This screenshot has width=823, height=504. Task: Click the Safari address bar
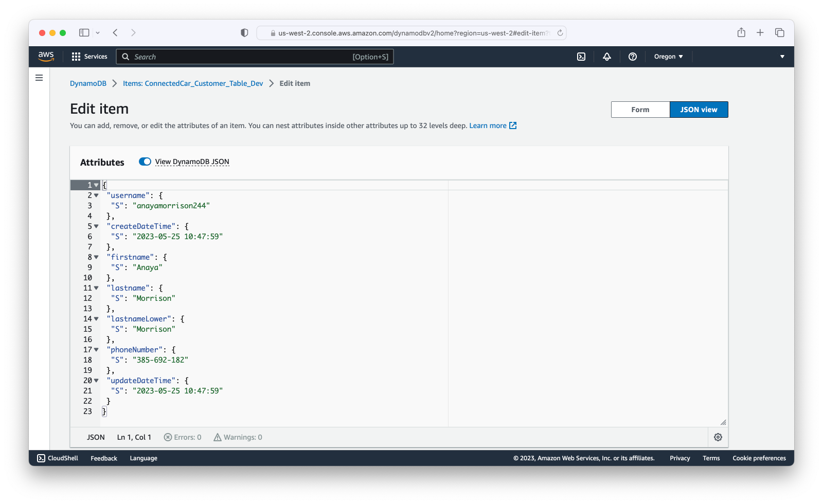(411, 33)
